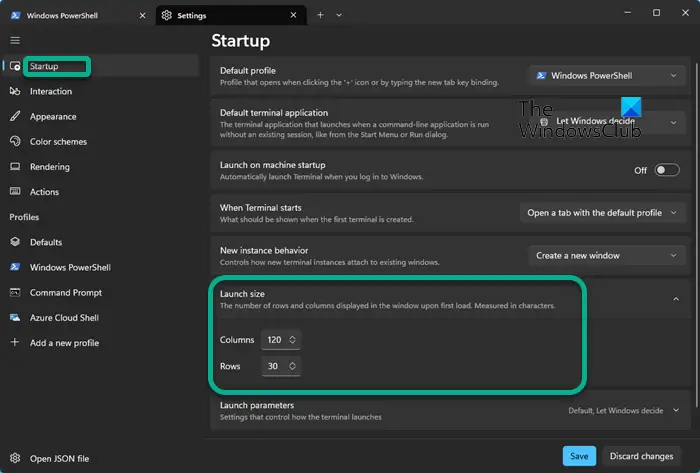Viewport: 700px width, 473px height.
Task: Open the tab dropdown arrow in title bar
Action: (339, 15)
